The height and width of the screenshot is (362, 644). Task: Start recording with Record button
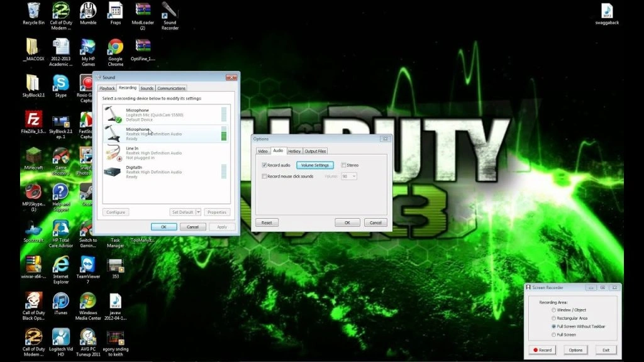[542, 350]
